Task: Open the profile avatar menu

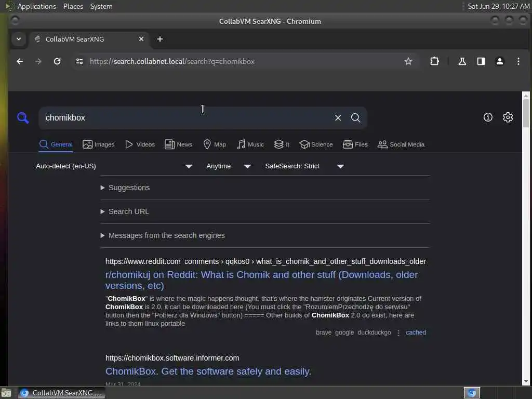Action: coord(499,61)
